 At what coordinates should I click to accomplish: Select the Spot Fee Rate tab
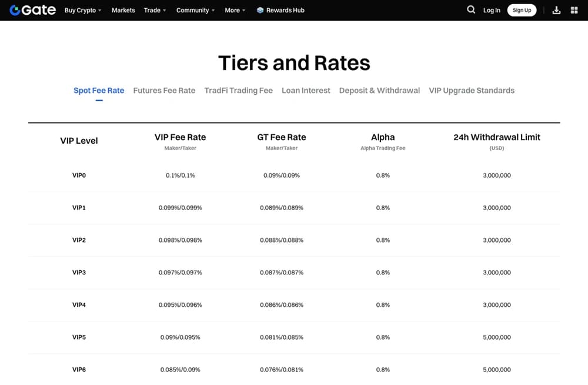[x=99, y=91]
